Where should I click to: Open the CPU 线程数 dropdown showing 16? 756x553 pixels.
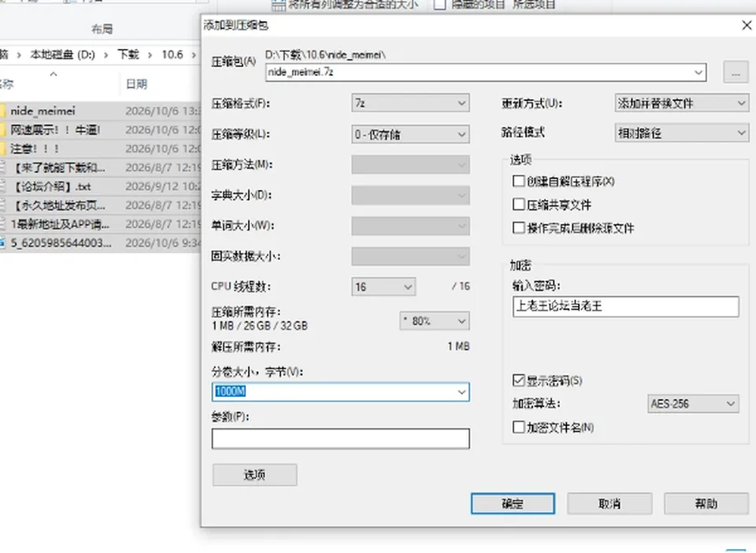(x=384, y=287)
